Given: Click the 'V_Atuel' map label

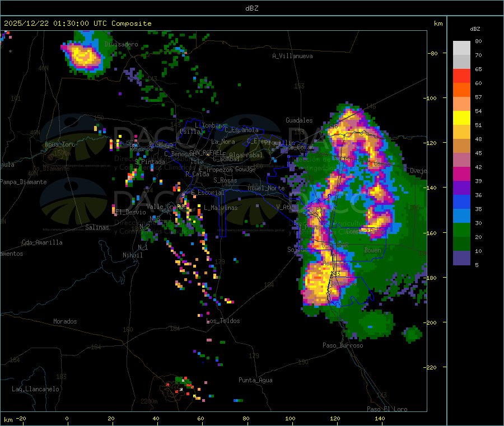Looking at the screenshot, I should pos(288,207).
